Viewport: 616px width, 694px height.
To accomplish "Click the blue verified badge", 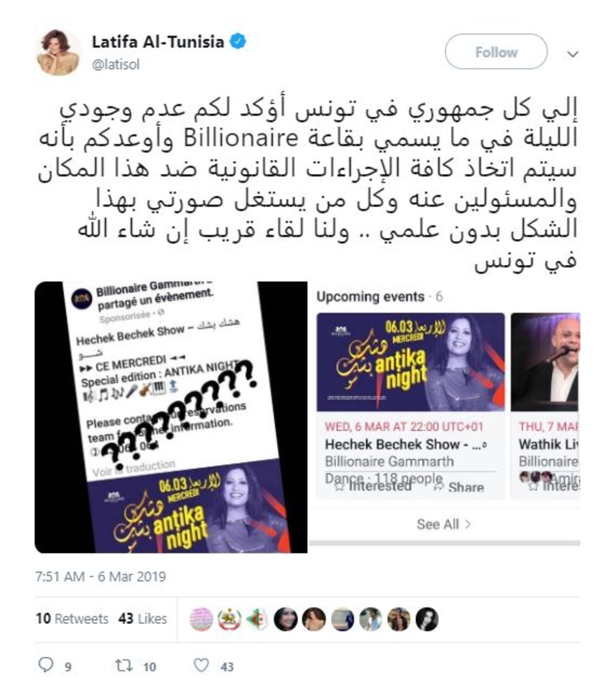I will pos(238,41).
